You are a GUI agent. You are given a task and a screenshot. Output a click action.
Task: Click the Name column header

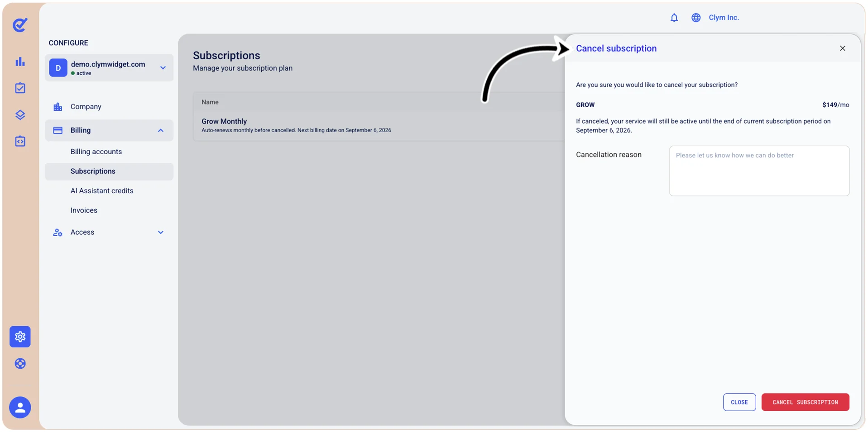click(210, 102)
